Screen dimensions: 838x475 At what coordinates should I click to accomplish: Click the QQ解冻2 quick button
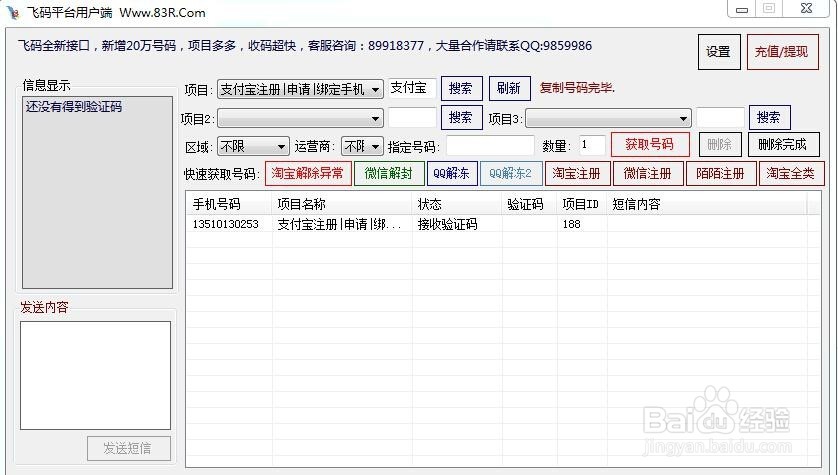pos(511,174)
